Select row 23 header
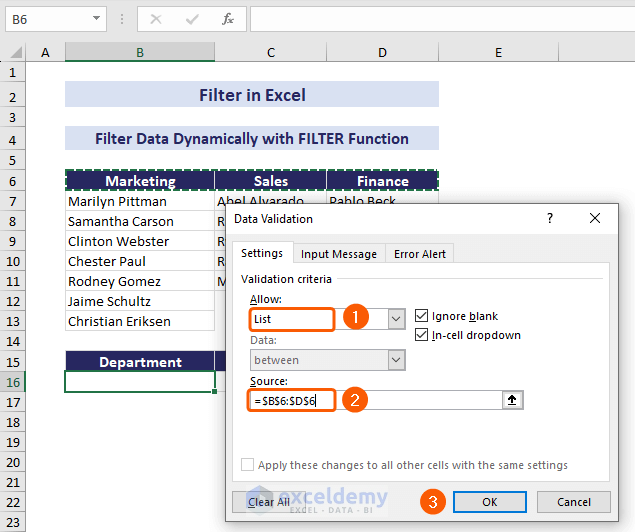The width and height of the screenshot is (635, 532). coord(13,522)
